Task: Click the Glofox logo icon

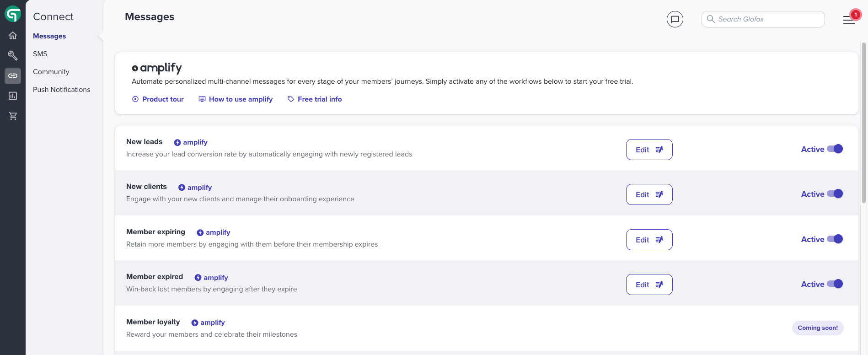Action: pos(13,14)
